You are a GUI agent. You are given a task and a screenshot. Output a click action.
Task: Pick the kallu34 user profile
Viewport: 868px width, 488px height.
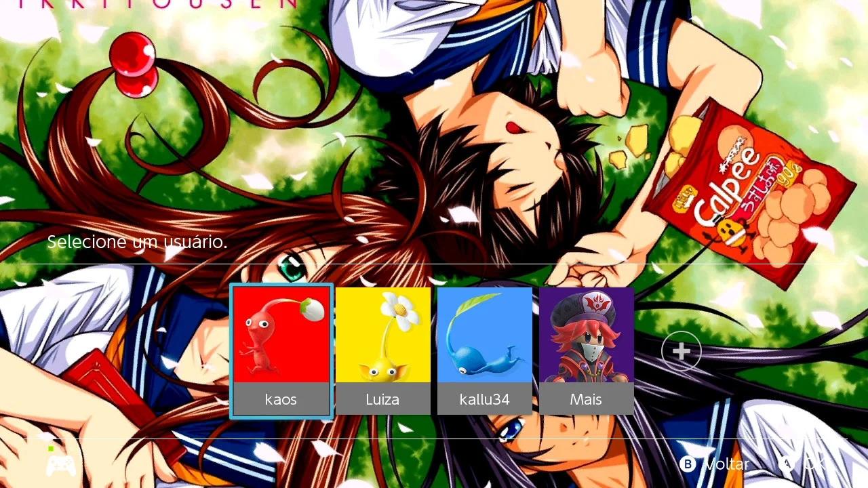tap(485, 351)
